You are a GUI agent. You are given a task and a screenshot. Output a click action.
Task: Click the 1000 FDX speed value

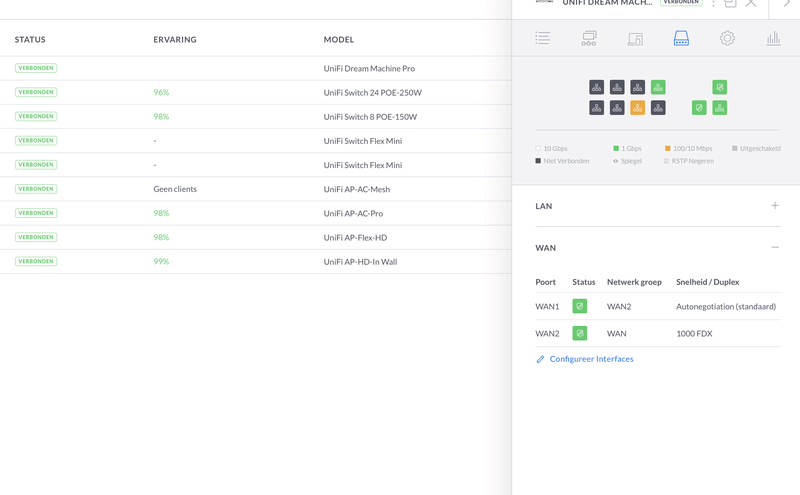(694, 333)
